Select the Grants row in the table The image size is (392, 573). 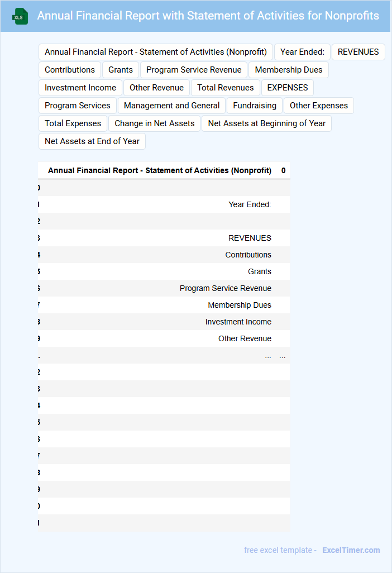[x=164, y=271]
